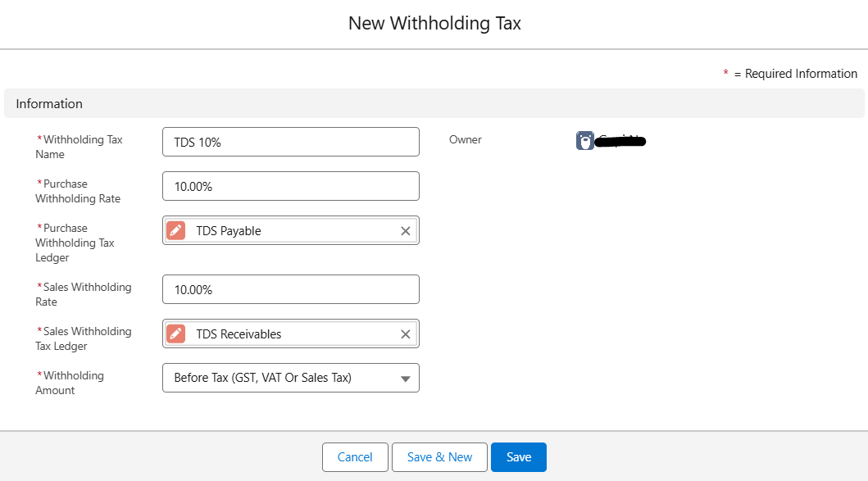Click the Owner avatar icon

(x=585, y=141)
